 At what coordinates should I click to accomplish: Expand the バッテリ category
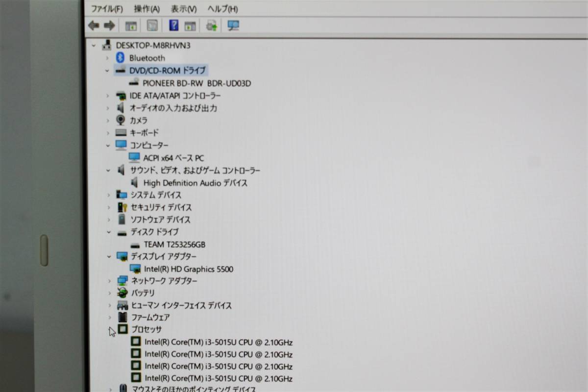[109, 293]
